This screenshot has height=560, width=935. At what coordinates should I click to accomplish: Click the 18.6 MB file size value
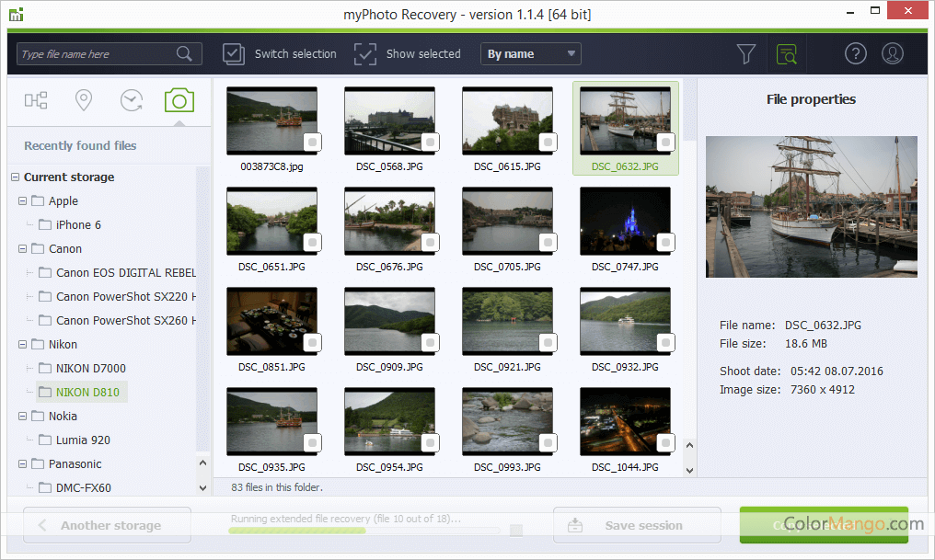[805, 344]
